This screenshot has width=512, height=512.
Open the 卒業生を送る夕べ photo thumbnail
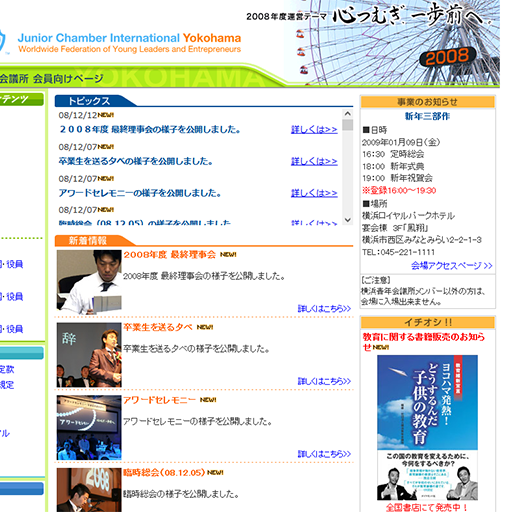click(x=89, y=355)
